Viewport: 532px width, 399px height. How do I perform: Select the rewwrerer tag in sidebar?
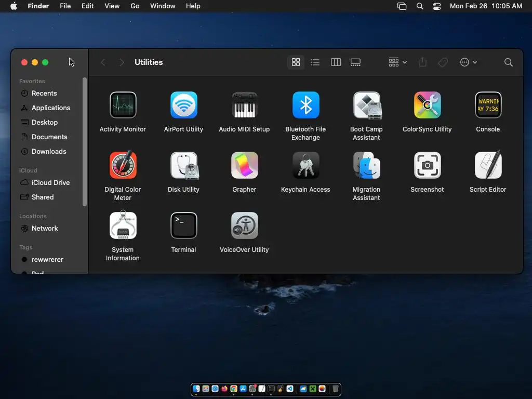click(x=48, y=260)
